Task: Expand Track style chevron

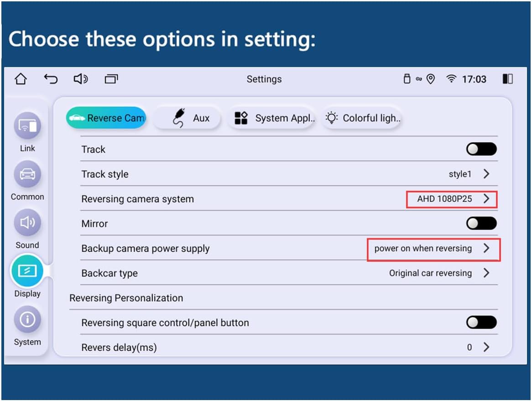Action: pos(486,174)
